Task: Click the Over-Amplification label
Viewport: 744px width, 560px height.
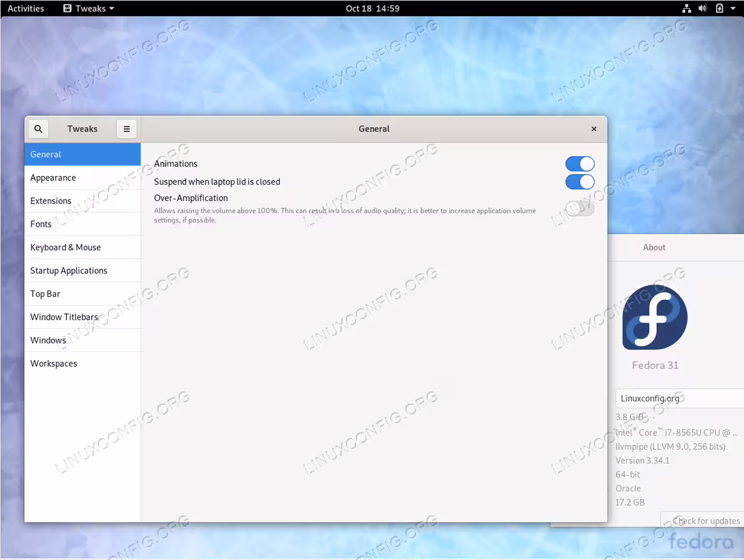Action: (191, 198)
